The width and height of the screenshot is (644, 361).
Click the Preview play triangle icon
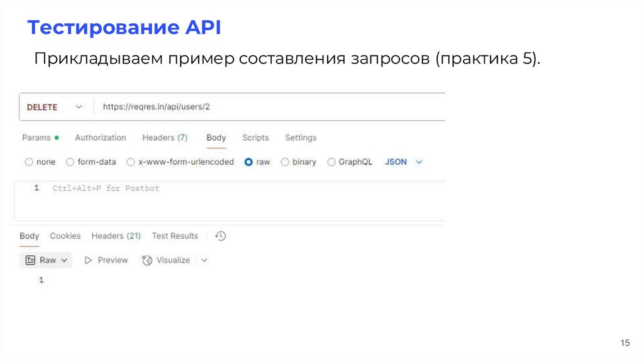(x=88, y=260)
